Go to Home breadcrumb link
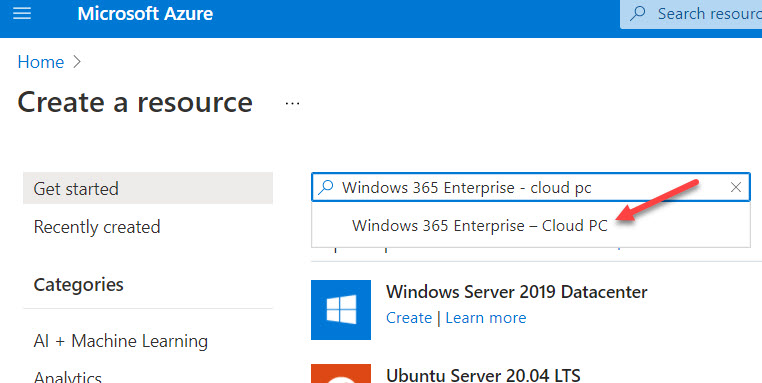The width and height of the screenshot is (762, 383). (x=41, y=62)
